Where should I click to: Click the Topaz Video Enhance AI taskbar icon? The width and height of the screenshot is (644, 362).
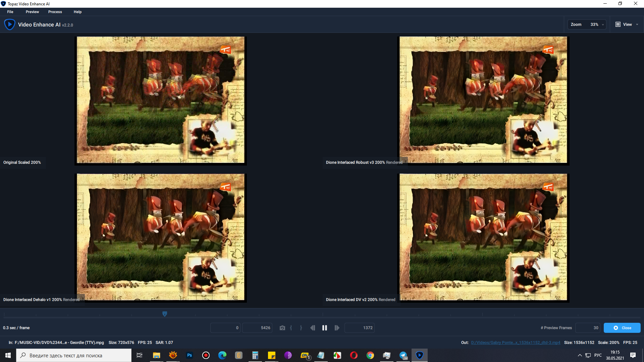point(420,355)
